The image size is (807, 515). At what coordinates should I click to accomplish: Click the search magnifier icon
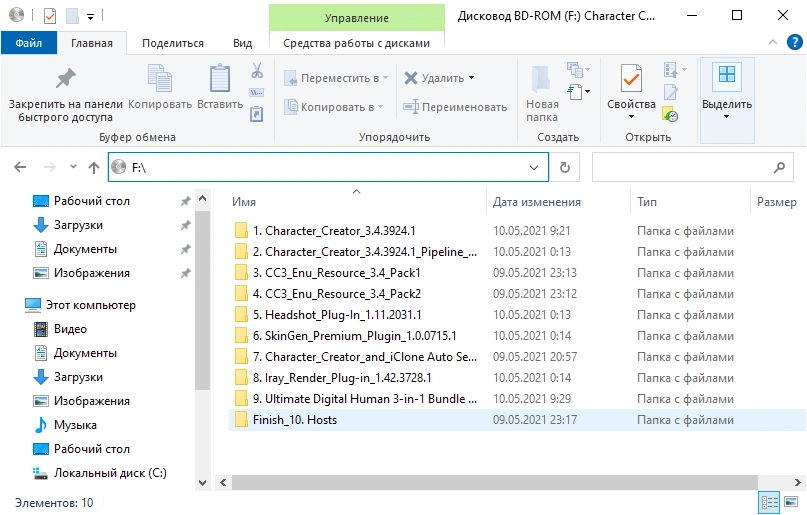tap(779, 167)
